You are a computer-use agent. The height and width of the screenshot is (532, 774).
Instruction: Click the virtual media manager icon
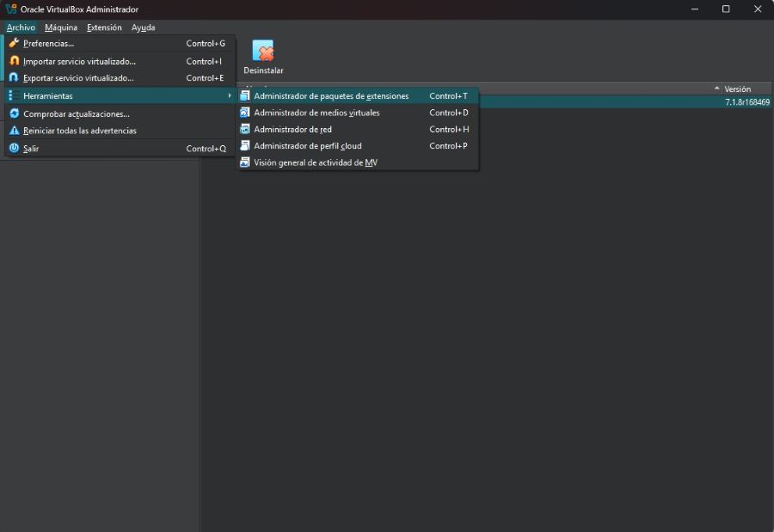(245, 113)
